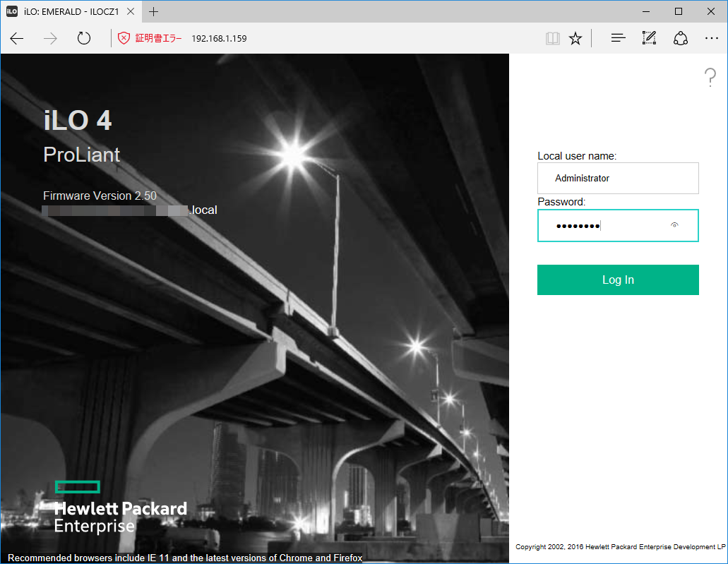Click the 証明書エラー certificate error label
Image resolution: width=728 pixels, height=564 pixels.
coord(158,38)
